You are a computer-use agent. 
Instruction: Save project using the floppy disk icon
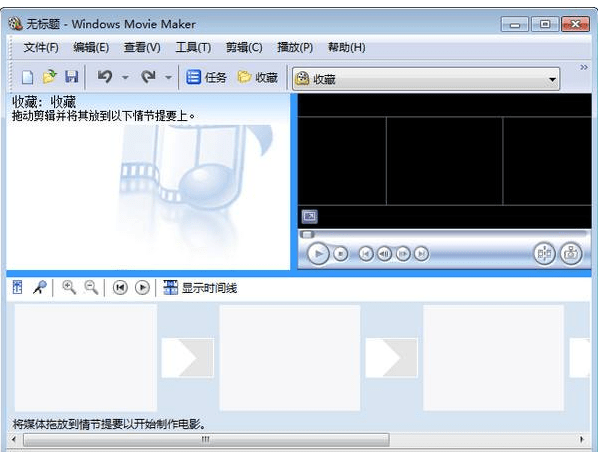pos(71,77)
